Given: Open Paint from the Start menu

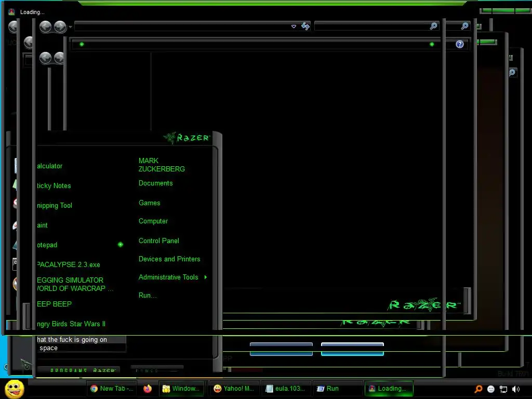Looking at the screenshot, I should tap(42, 225).
